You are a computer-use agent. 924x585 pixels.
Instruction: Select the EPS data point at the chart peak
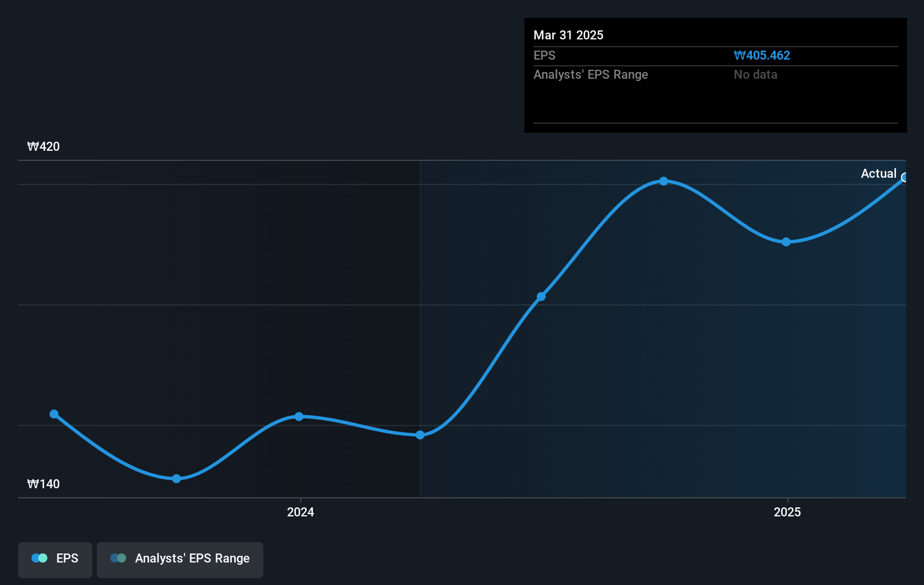pos(663,181)
